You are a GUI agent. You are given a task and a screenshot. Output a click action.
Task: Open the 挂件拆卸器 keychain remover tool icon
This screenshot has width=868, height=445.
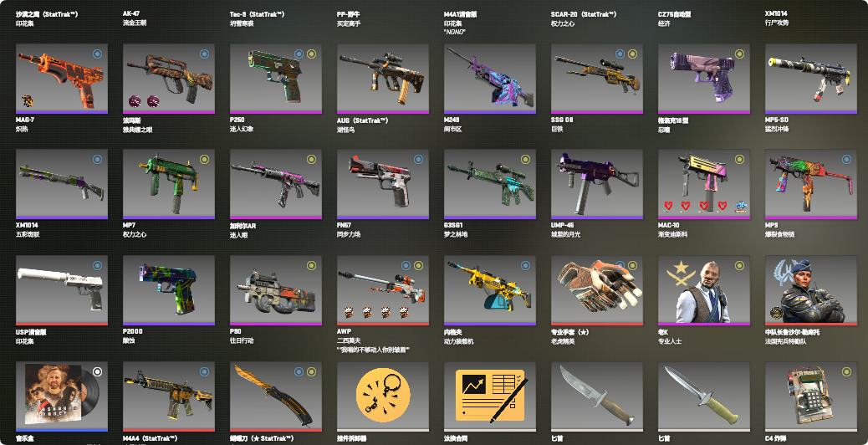point(382,396)
